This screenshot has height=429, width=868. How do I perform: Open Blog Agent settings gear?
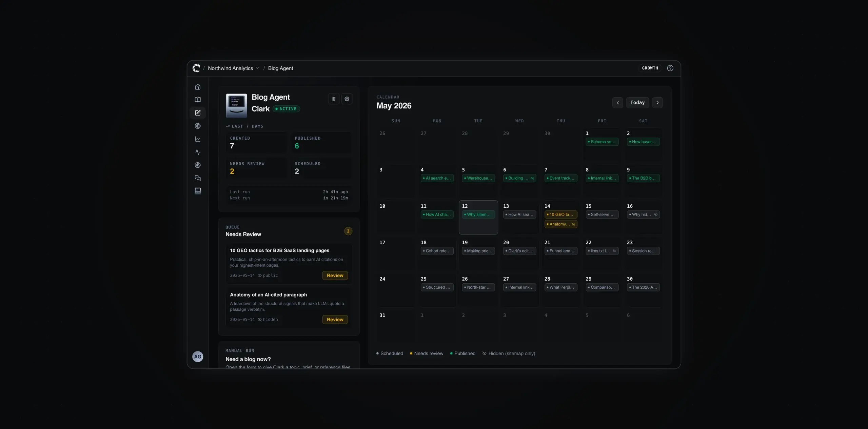tap(347, 99)
